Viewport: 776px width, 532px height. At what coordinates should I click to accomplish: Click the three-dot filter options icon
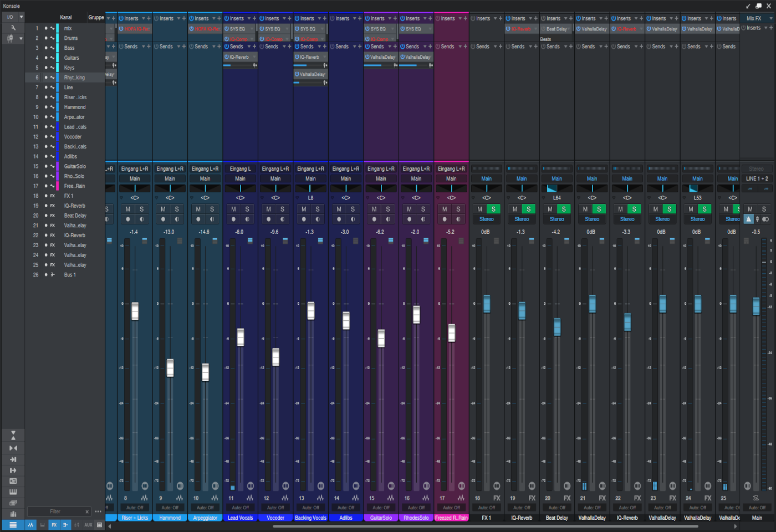coord(98,511)
